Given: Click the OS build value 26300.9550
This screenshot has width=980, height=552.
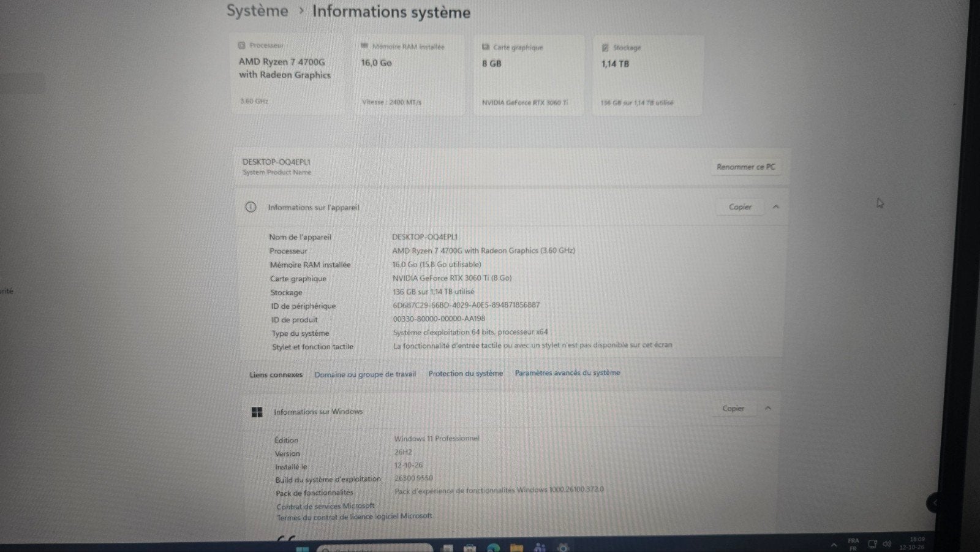Looking at the screenshot, I should click(x=413, y=478).
